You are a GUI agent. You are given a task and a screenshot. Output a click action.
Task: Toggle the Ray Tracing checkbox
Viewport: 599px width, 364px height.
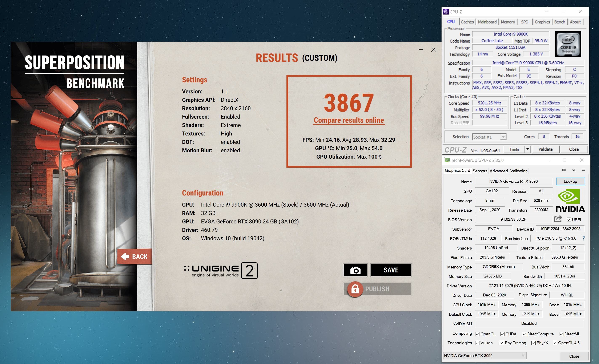(502, 343)
